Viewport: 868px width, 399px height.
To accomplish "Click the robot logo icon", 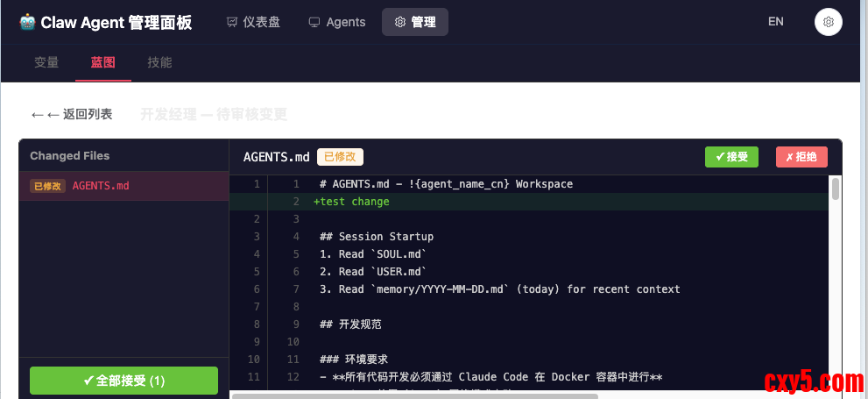I will (27, 22).
